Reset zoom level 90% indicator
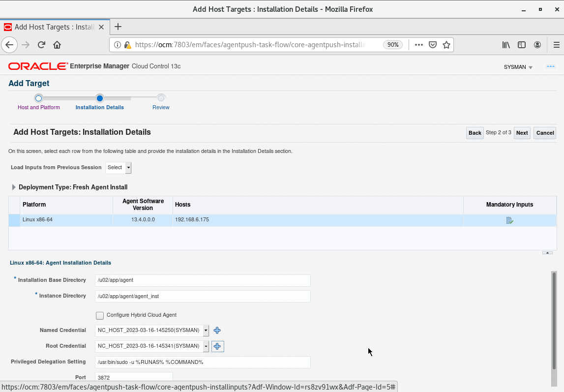 pyautogui.click(x=393, y=45)
